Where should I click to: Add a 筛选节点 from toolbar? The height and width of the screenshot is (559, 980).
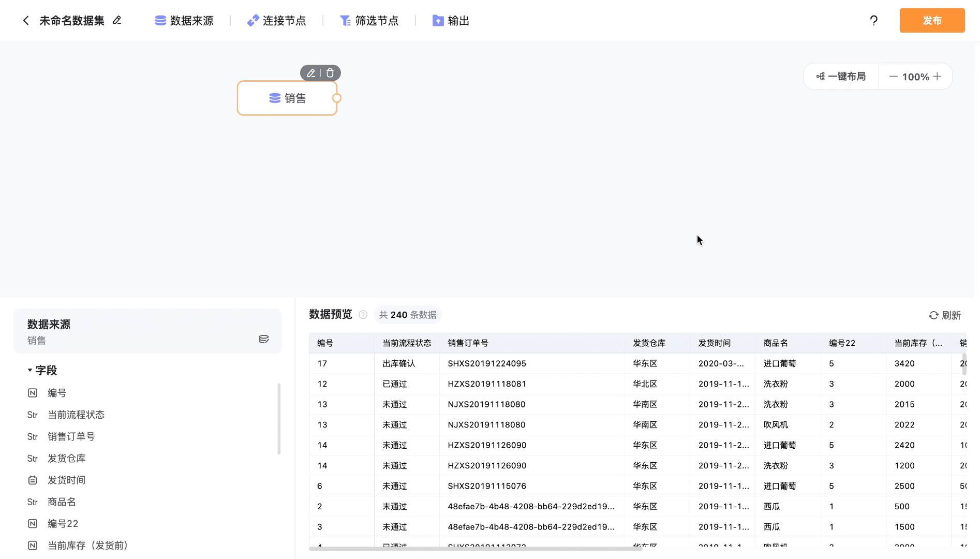[369, 21]
